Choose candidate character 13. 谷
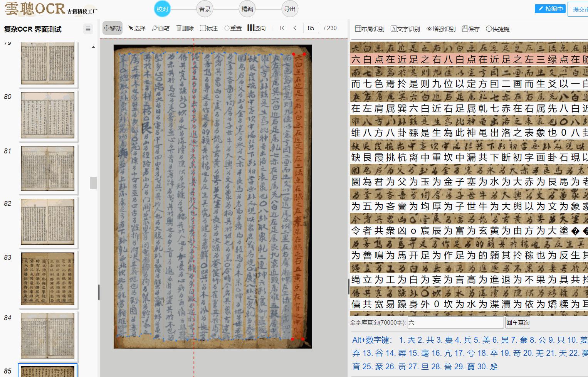 [x=373, y=353]
